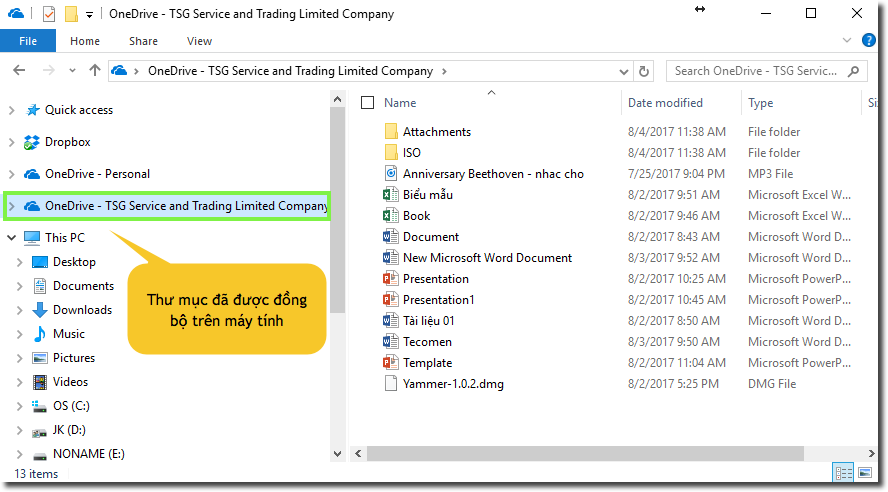Open the Help question mark icon

pyautogui.click(x=872, y=41)
